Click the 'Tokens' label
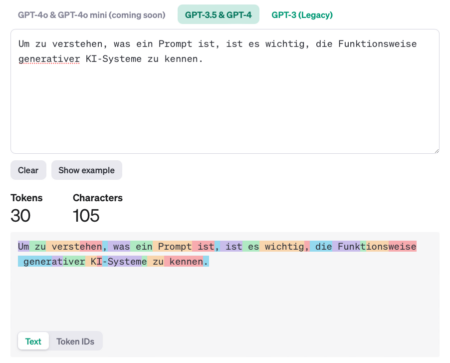The width and height of the screenshot is (450, 363). click(x=27, y=198)
